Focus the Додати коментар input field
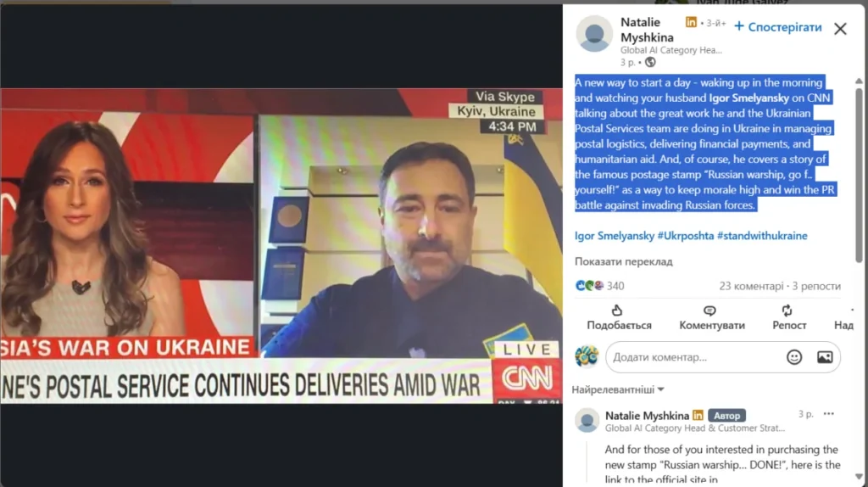868x487 pixels. pyautogui.click(x=697, y=357)
